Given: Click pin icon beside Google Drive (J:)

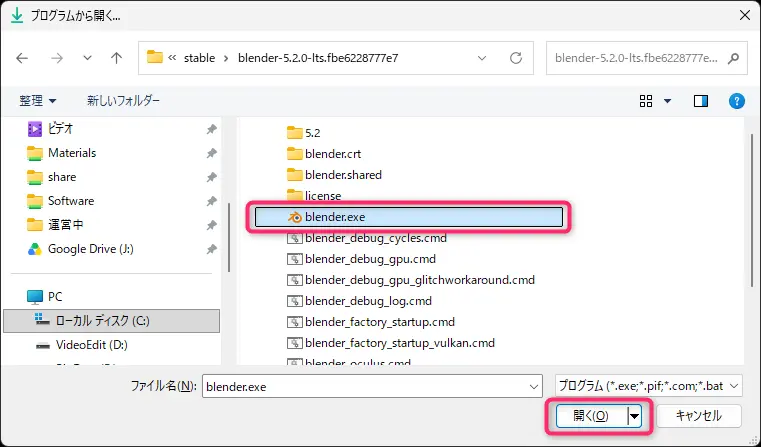Looking at the screenshot, I should point(212,249).
